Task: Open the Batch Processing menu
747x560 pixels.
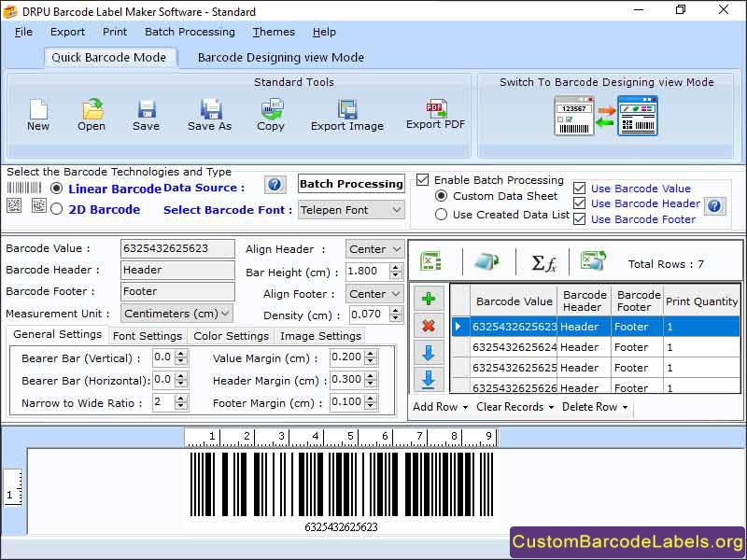Action: [190, 32]
